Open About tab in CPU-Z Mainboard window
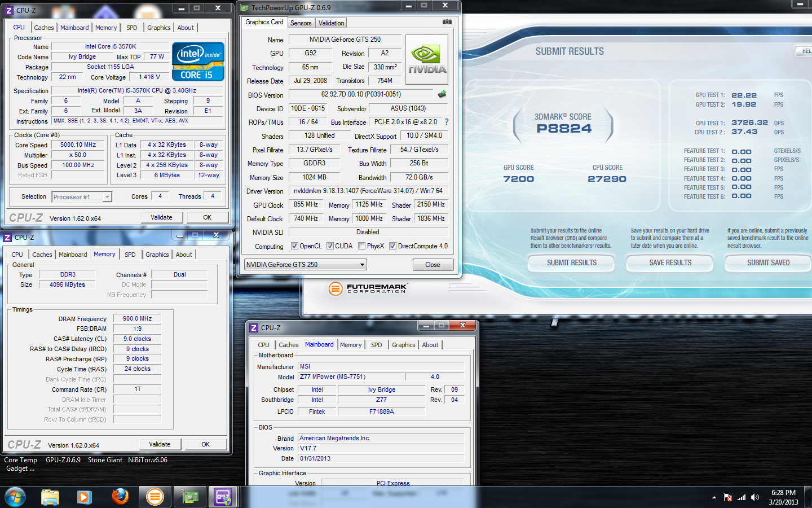 click(x=430, y=345)
